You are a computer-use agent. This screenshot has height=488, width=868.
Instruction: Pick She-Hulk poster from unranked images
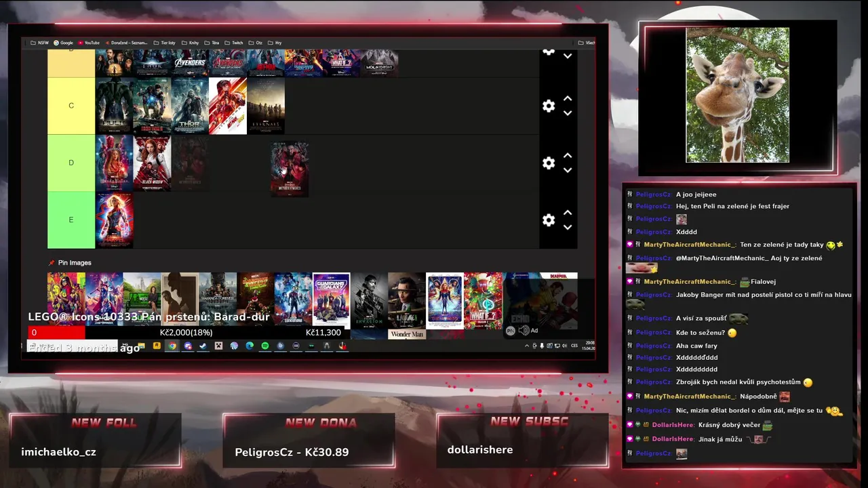coord(142,300)
